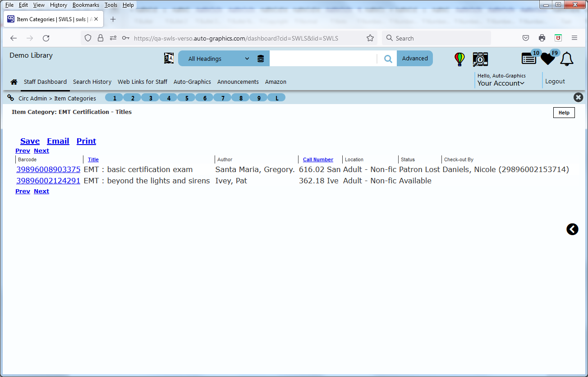
Task: Click the Logout link
Action: click(x=555, y=82)
